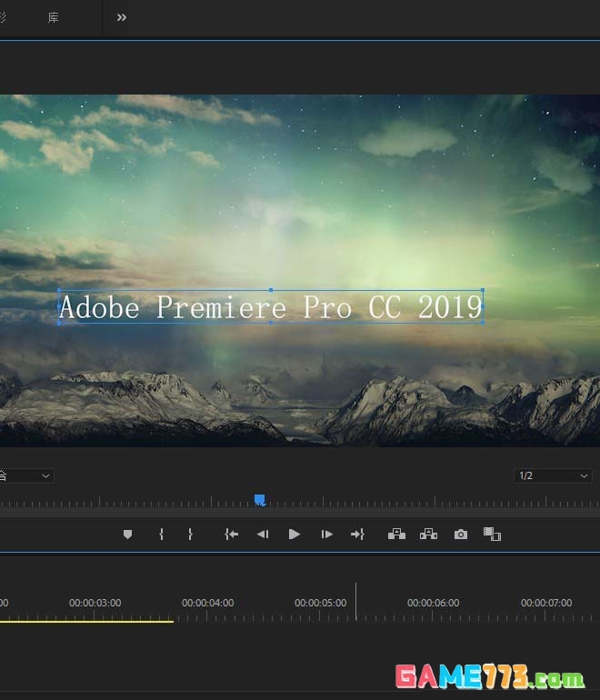600x700 pixels.
Task: Go to In point
Action: pos(231,534)
